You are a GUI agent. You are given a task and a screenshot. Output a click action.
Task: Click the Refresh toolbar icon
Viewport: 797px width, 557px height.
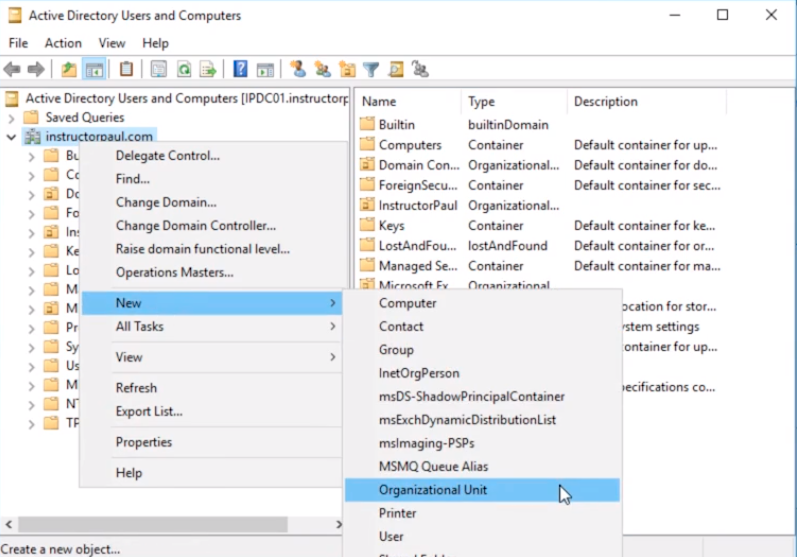[x=184, y=69]
